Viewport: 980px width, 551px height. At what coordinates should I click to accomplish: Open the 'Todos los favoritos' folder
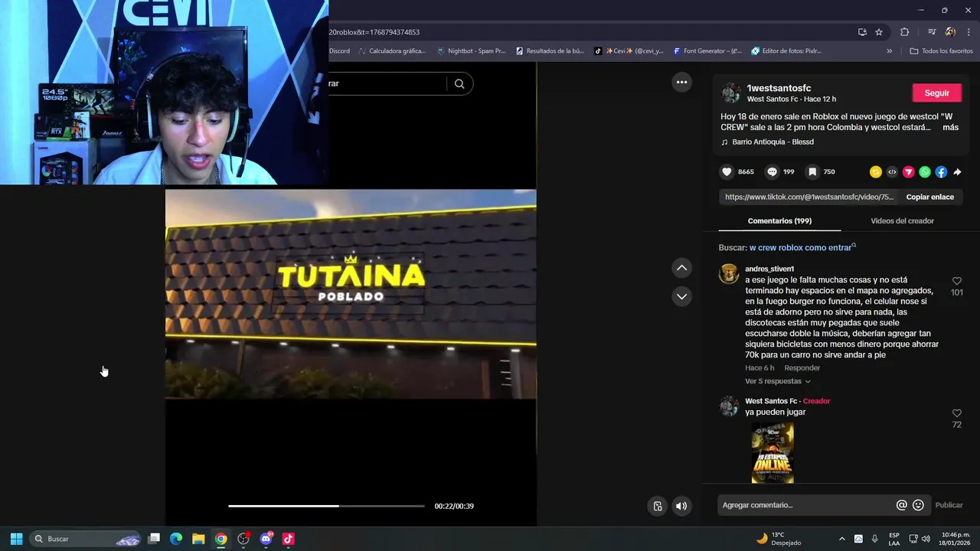pyautogui.click(x=941, y=51)
